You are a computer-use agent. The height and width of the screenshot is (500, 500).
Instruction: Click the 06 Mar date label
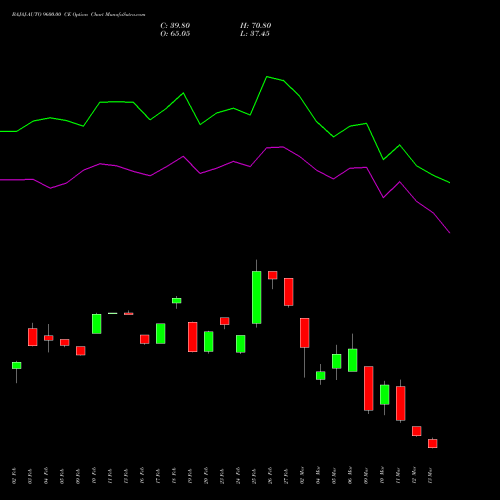pyautogui.click(x=350, y=476)
